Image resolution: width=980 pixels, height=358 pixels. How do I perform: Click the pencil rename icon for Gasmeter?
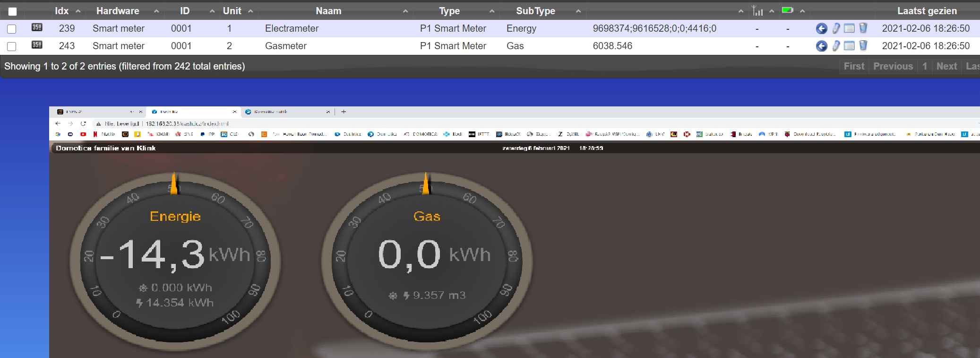pos(836,46)
